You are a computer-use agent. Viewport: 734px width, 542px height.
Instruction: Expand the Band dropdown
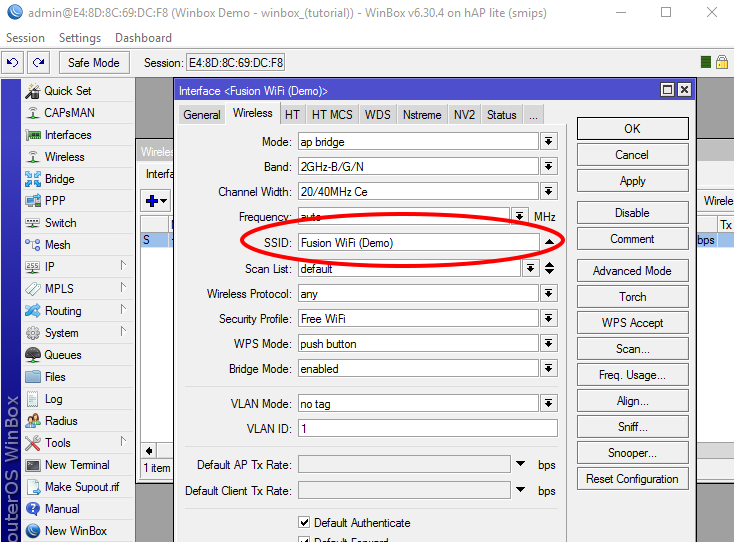coord(549,167)
